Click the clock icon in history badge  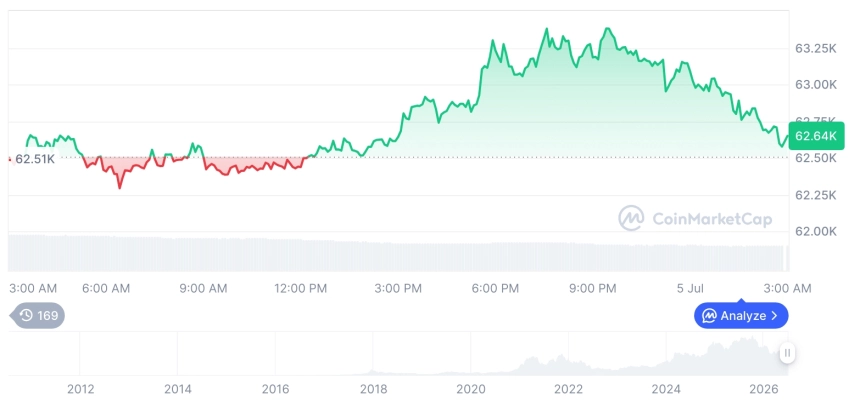(26, 315)
